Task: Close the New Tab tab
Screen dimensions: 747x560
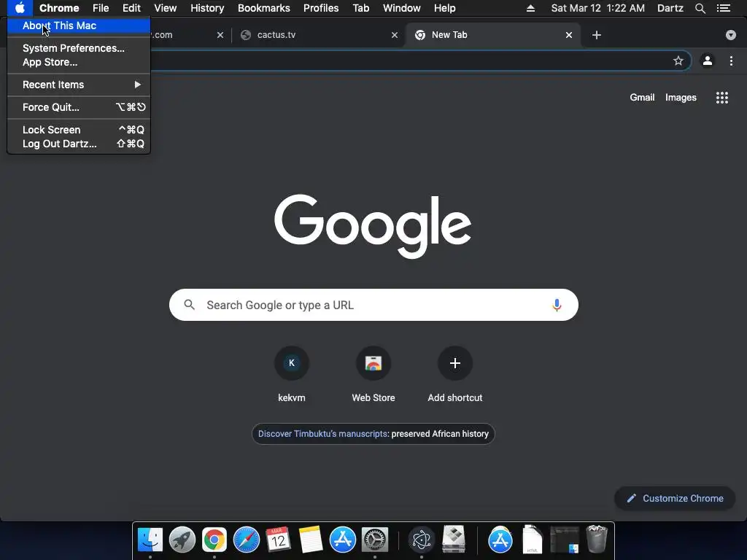Action: click(x=569, y=35)
